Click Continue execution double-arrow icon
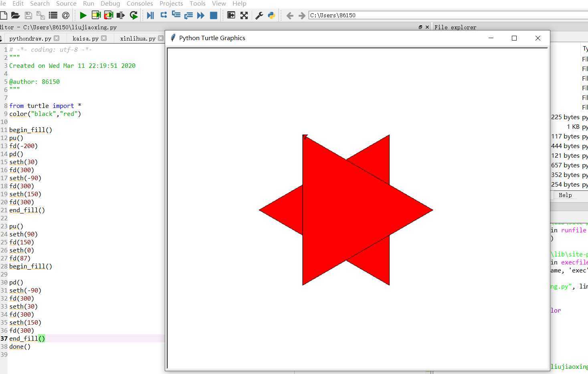This screenshot has width=588, height=374. [x=201, y=15]
